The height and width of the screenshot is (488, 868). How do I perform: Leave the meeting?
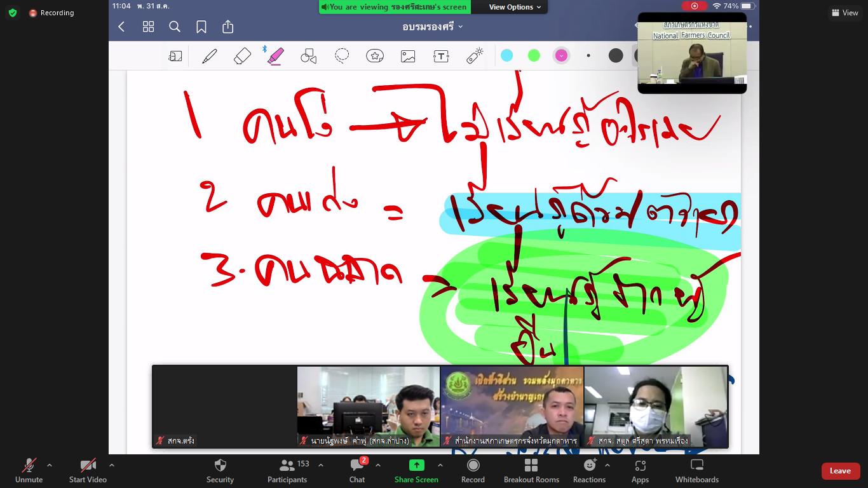click(841, 471)
